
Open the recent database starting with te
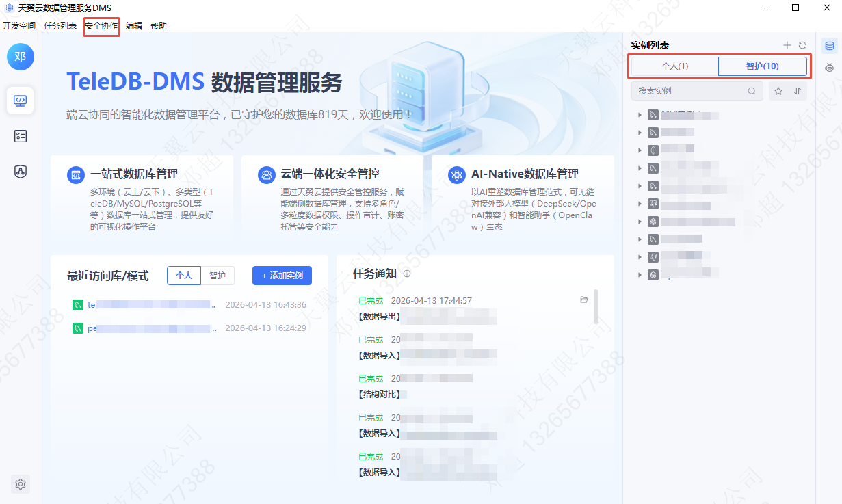[x=151, y=305]
